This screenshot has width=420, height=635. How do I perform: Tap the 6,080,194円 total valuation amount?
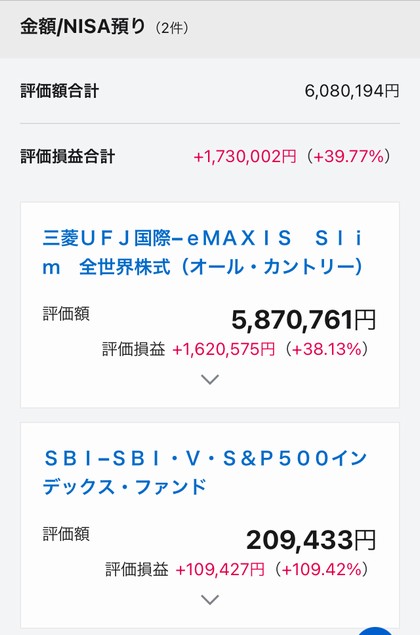click(x=352, y=91)
